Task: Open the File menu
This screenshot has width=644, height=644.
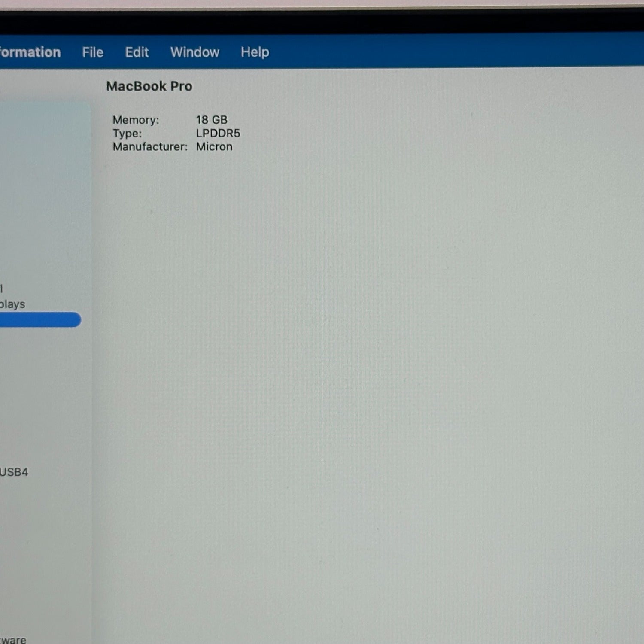Action: pos(93,52)
